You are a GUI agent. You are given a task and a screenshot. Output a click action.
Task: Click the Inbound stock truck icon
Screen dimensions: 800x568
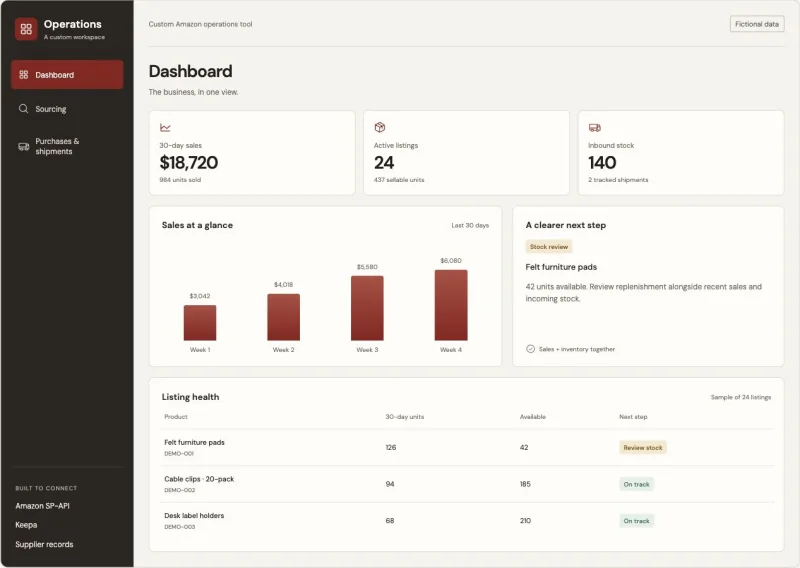[594, 128]
